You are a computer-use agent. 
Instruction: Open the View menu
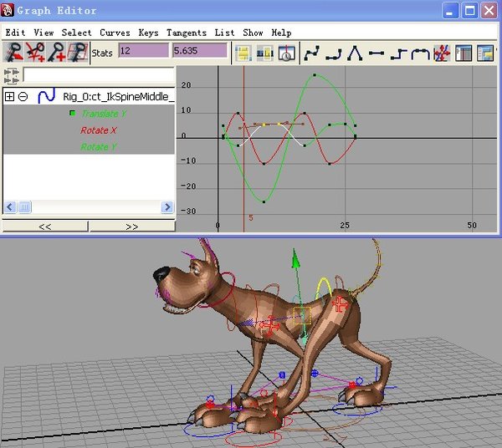point(44,33)
